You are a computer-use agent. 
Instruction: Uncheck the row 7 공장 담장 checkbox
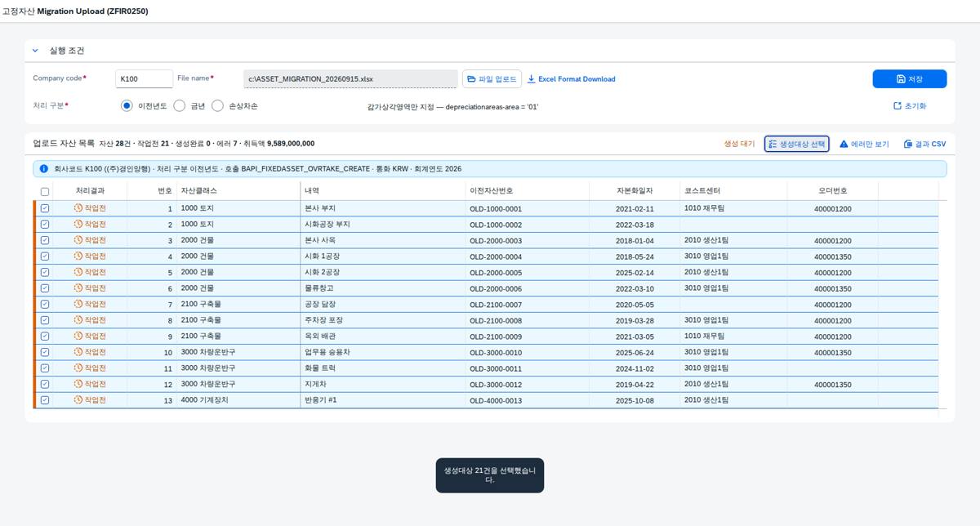coord(45,305)
